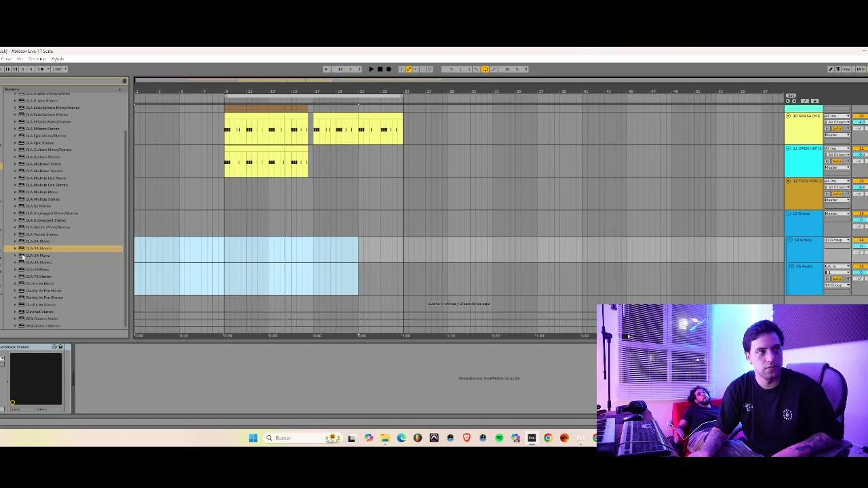
Task: Set 15 Audio monitor to Off
Action: pyautogui.click(x=846, y=279)
